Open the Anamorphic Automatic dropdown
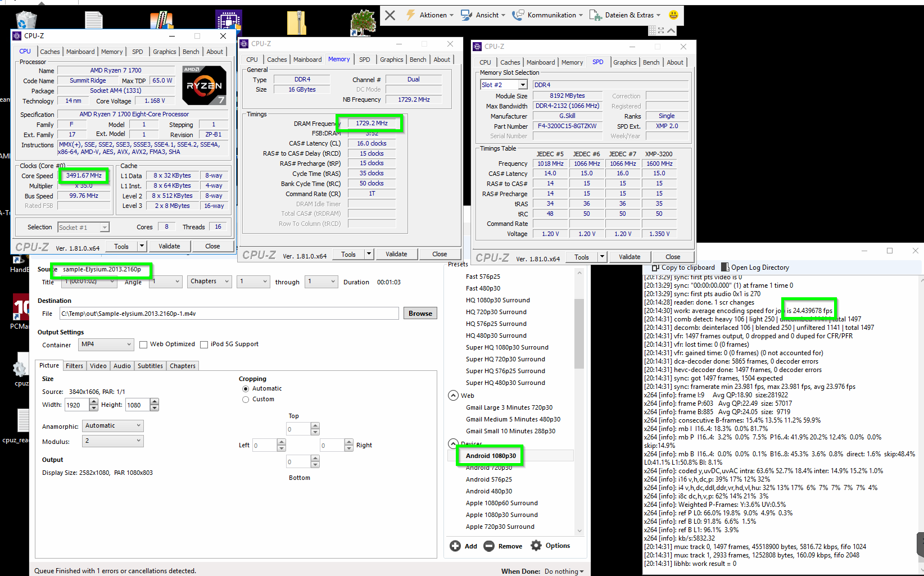 pyautogui.click(x=113, y=426)
